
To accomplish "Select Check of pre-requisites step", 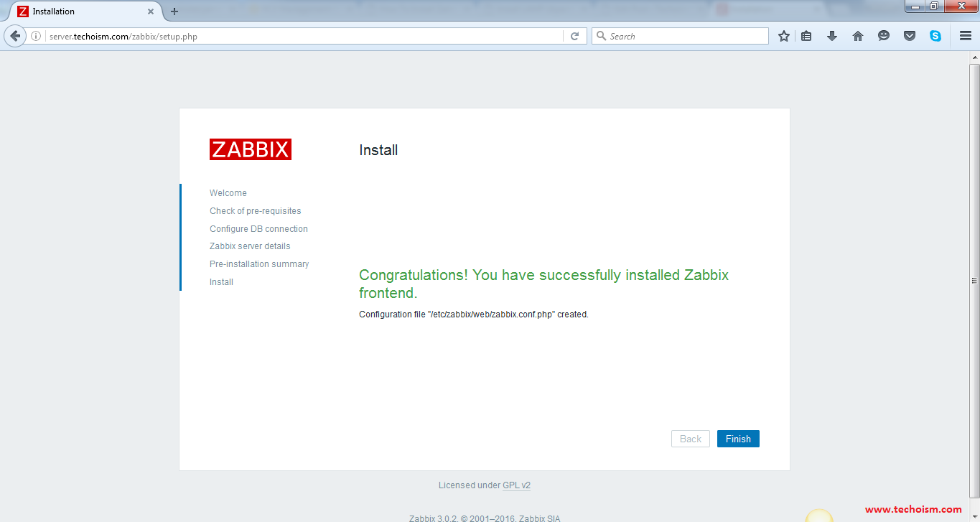I will (x=256, y=211).
